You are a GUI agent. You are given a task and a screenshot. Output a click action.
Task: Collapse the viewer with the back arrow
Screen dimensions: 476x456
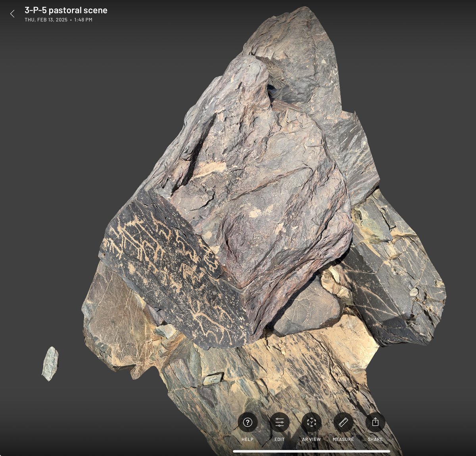[13, 13]
